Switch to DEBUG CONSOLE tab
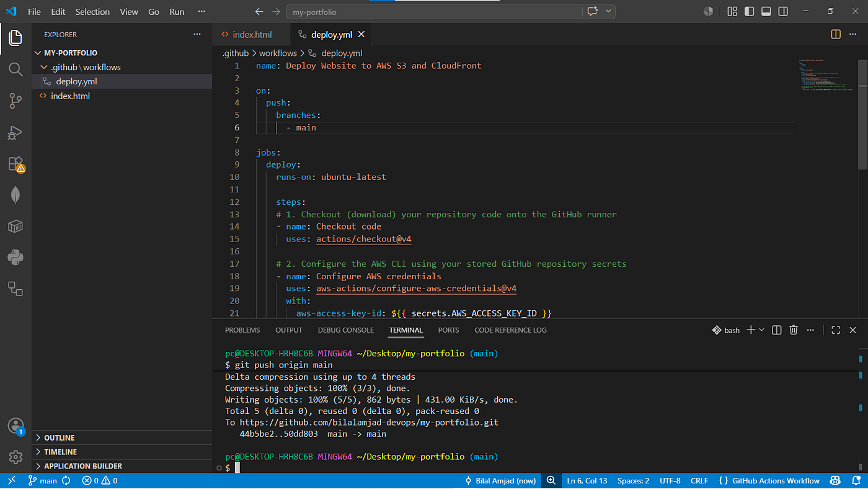The width and height of the screenshot is (868, 489). (346, 330)
